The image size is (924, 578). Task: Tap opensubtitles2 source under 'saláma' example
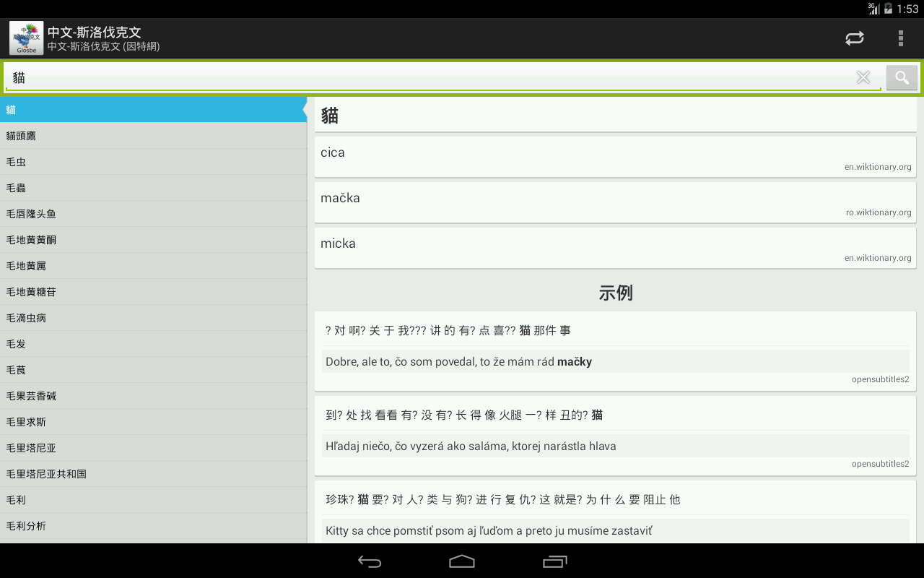(x=881, y=464)
